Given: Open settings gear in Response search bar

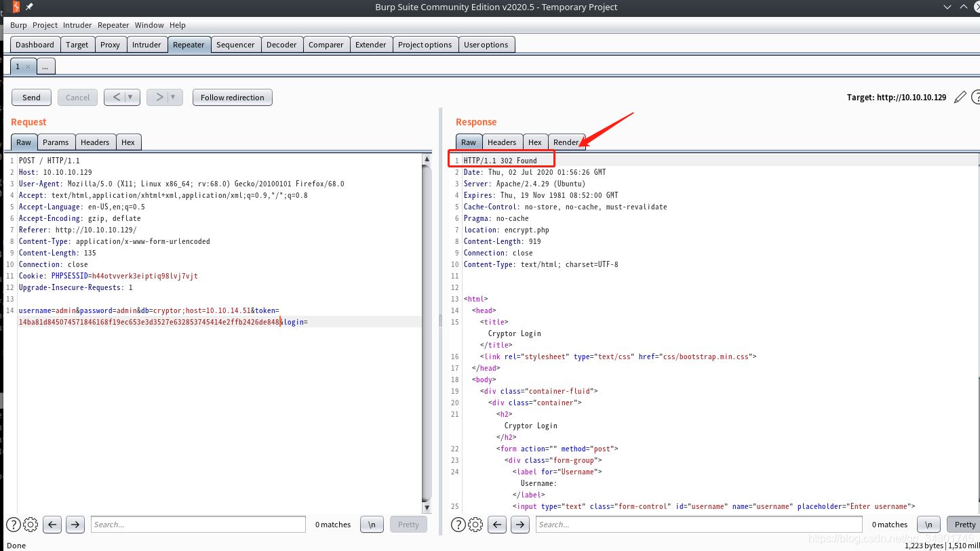Looking at the screenshot, I should pos(475,525).
